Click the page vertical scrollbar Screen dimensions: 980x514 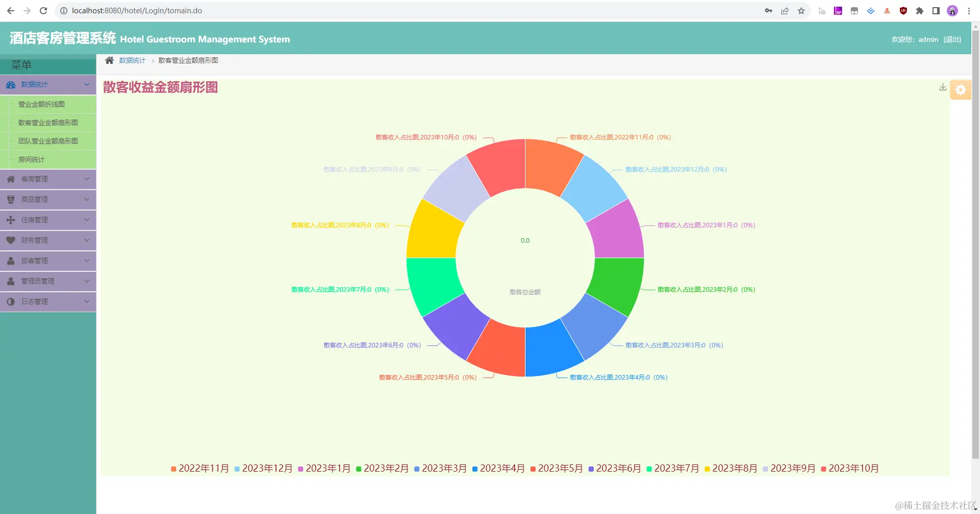[975, 244]
